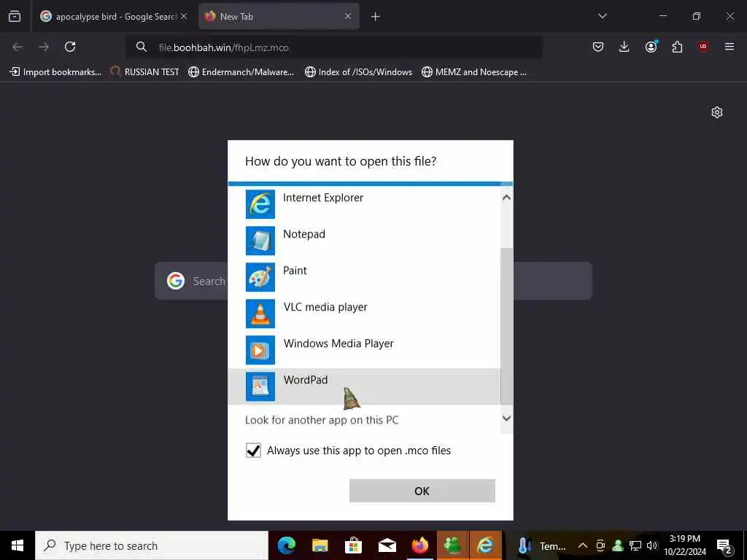This screenshot has width=747, height=560.
Task: Open the Firefox account icon
Action: 651,47
